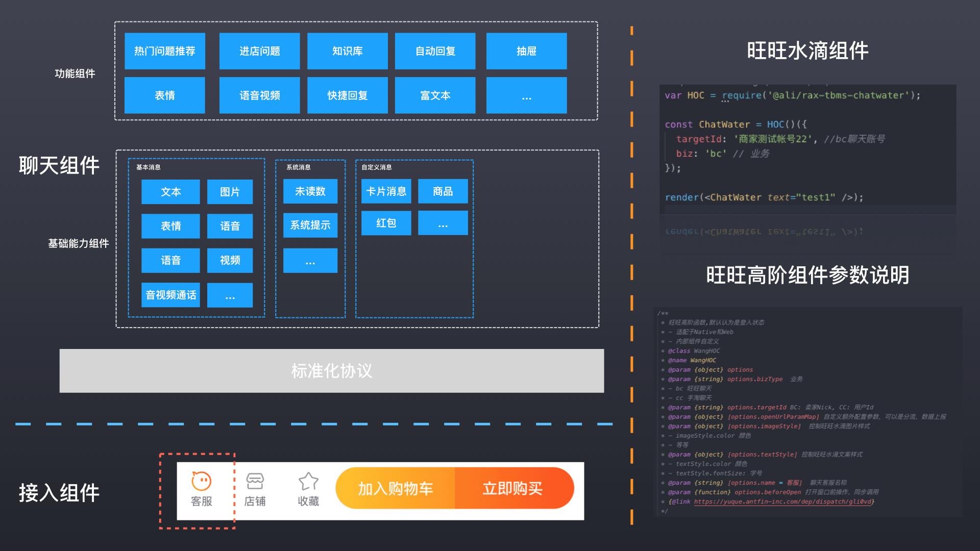
Task: Click the 富文本 rich text block
Action: pyautogui.click(x=435, y=95)
